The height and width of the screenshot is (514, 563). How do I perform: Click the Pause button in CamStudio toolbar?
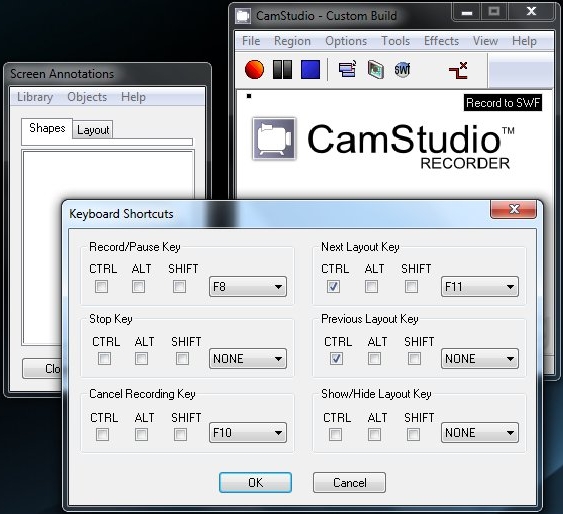point(282,69)
